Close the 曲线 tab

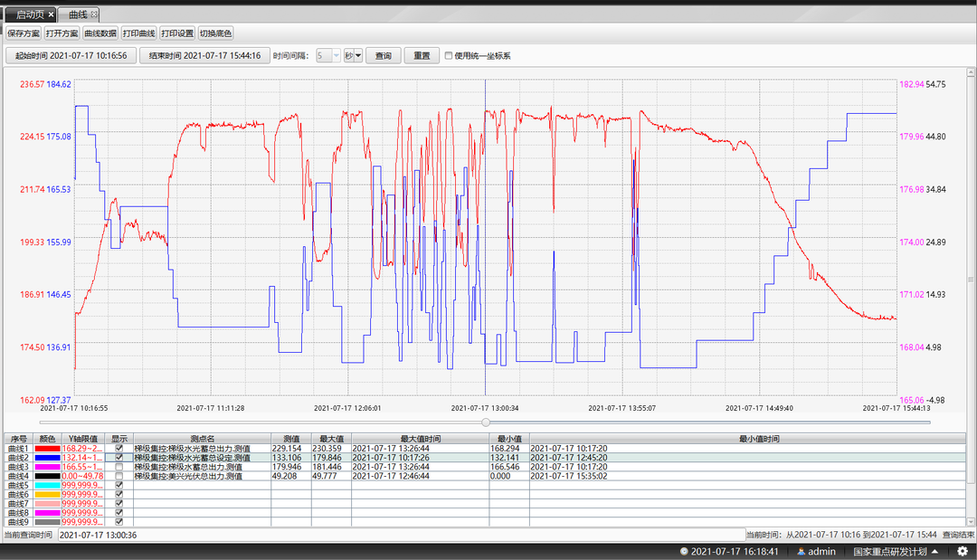coord(94,14)
